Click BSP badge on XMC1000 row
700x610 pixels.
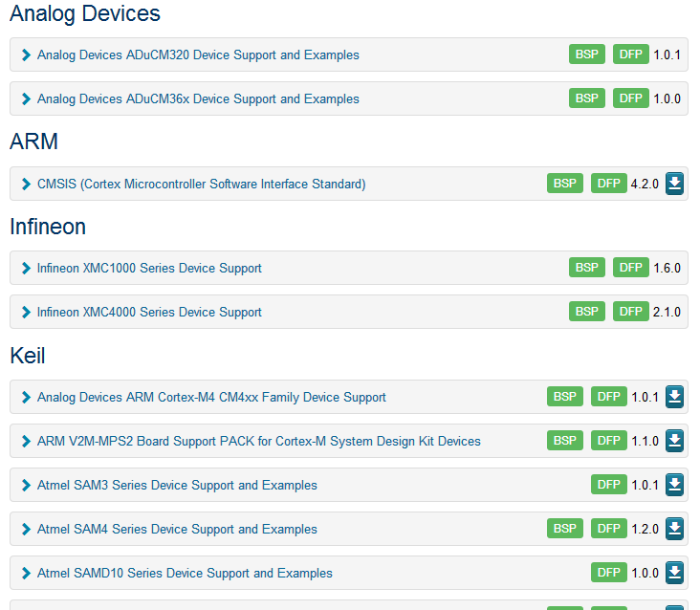coord(586,267)
